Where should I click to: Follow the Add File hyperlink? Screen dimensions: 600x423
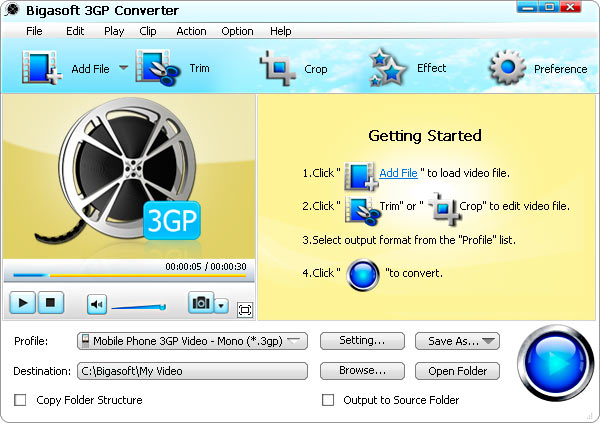pos(398,173)
